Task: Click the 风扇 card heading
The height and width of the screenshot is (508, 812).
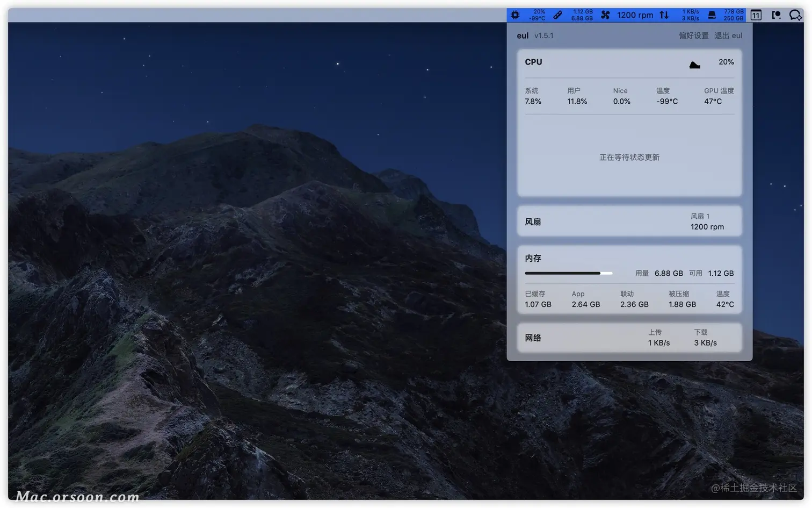Action: (533, 221)
